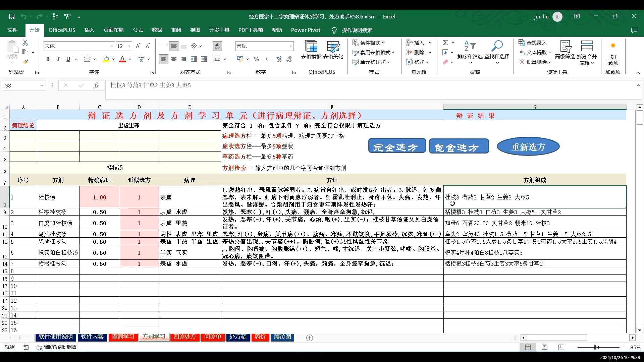644x362 pixels.
Task: Apply the format painter brush
Action: tap(25, 62)
